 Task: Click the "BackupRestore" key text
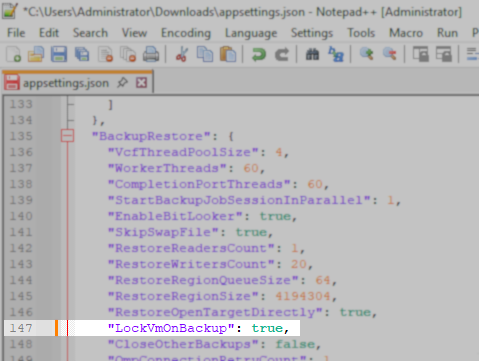tap(151, 136)
